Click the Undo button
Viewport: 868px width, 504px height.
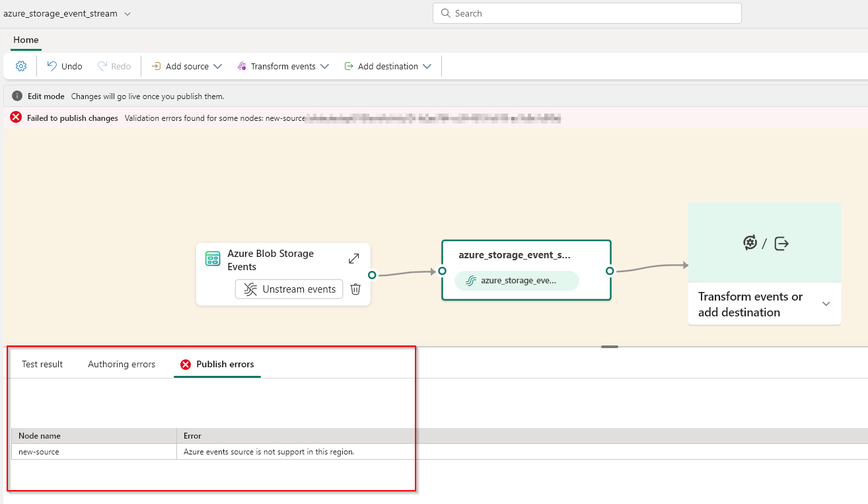(65, 66)
